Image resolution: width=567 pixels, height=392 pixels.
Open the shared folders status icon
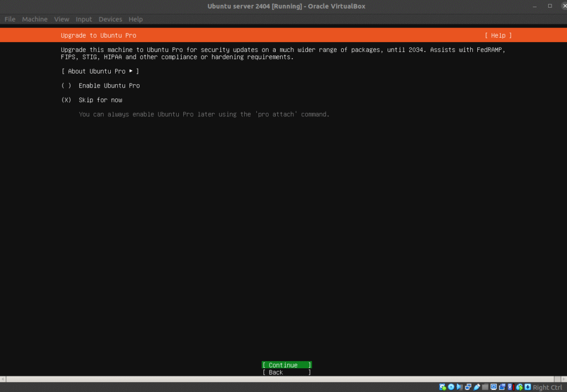[x=486, y=387]
